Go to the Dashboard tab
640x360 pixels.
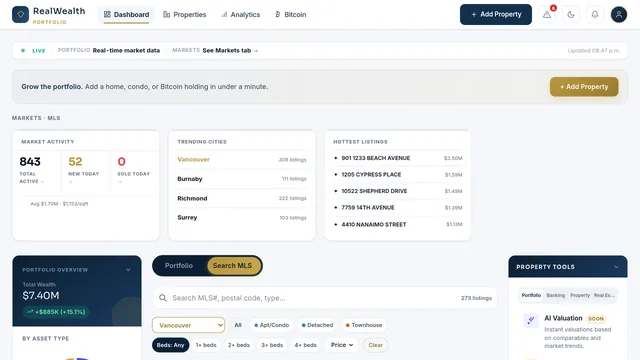point(126,15)
